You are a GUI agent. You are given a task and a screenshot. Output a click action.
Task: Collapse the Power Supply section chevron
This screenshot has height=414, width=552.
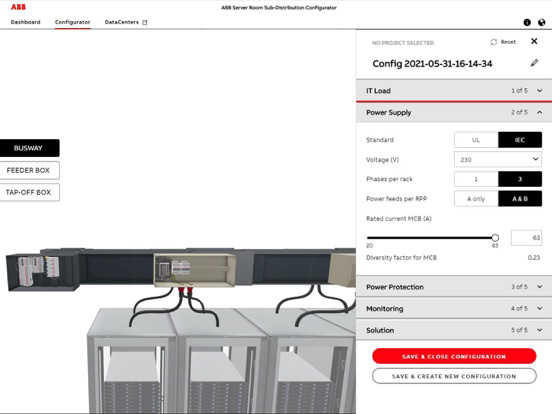(539, 112)
